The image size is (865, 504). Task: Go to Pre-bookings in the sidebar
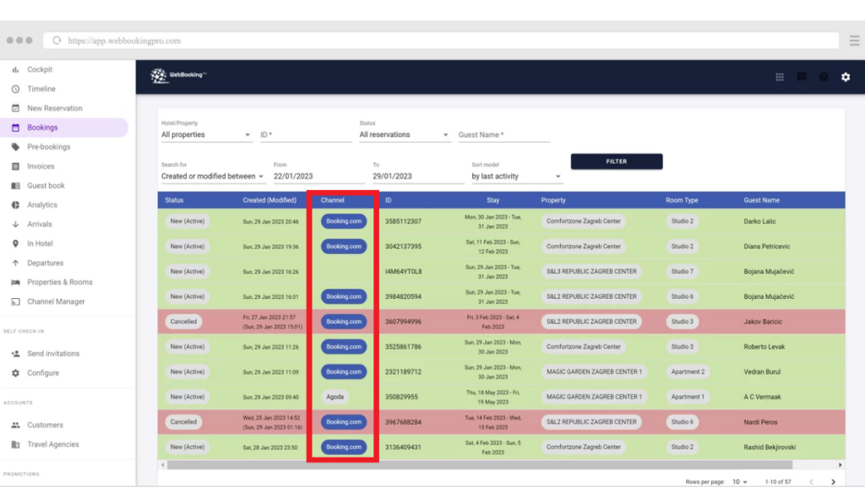coord(48,147)
